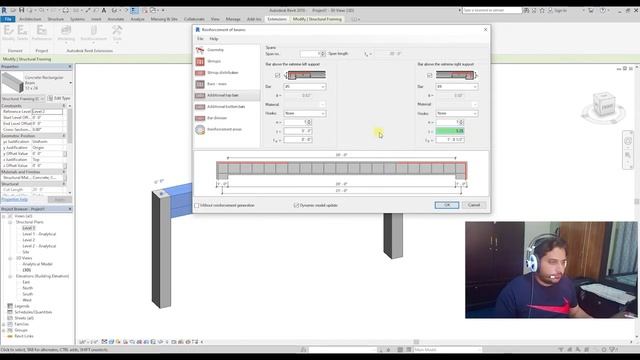Click Reference Level value field
Screen dimensions: 640x360
pyautogui.click(x=47, y=111)
